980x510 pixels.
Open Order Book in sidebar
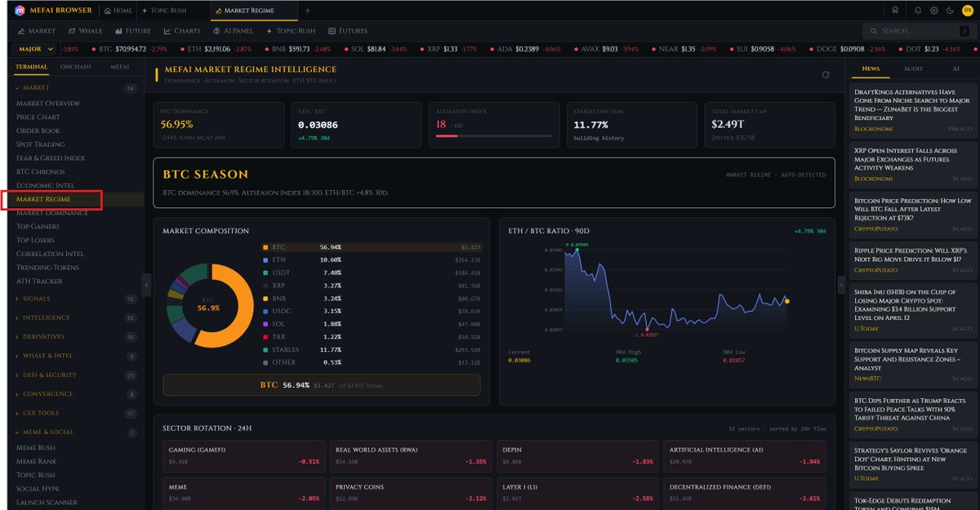click(38, 131)
